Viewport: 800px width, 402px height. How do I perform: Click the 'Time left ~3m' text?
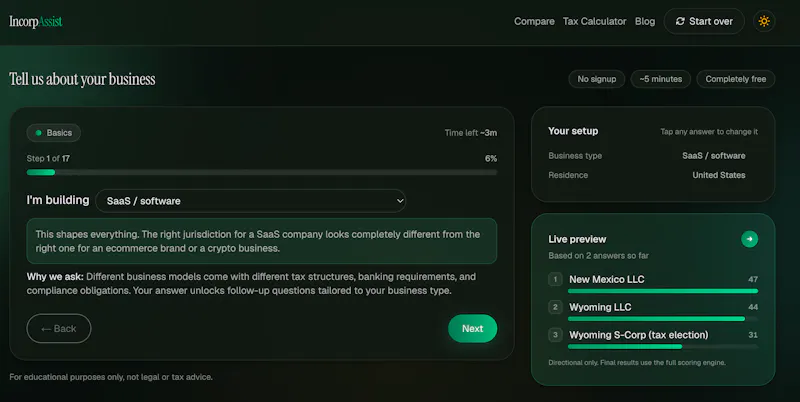pos(470,133)
